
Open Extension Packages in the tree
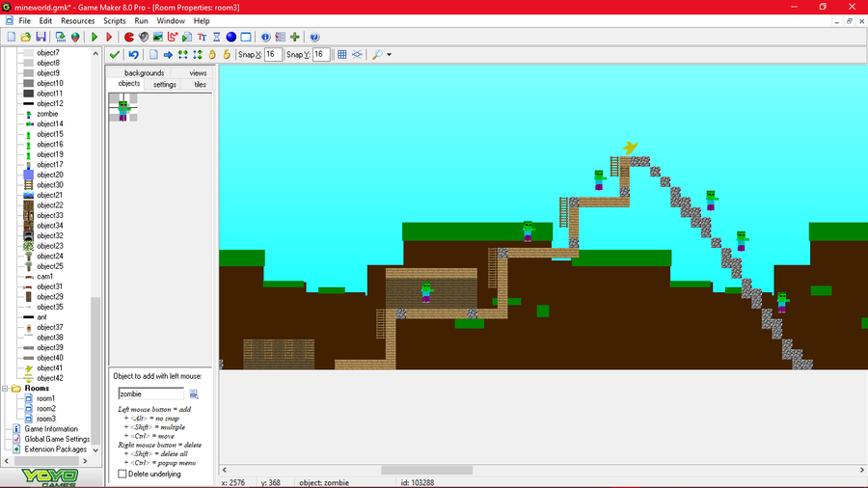point(55,449)
